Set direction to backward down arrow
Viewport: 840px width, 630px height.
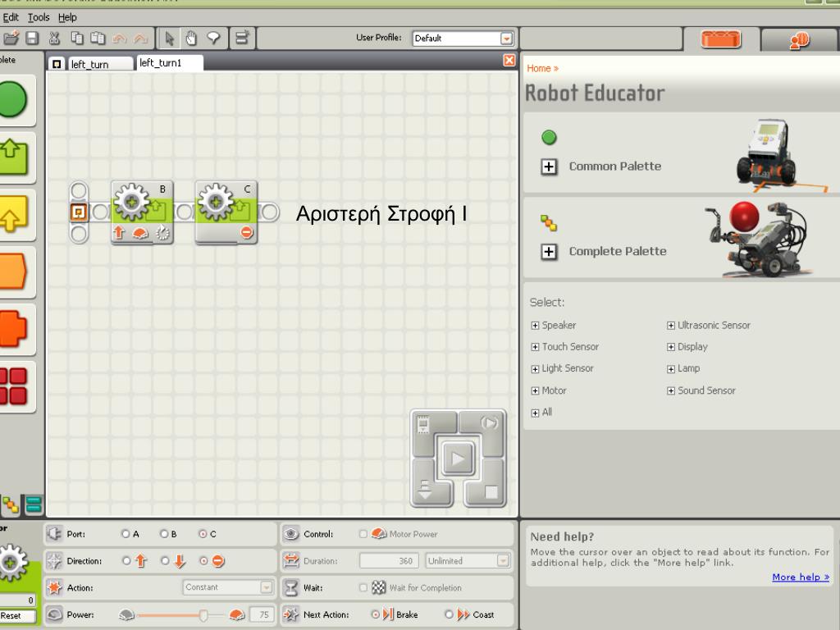point(165,561)
